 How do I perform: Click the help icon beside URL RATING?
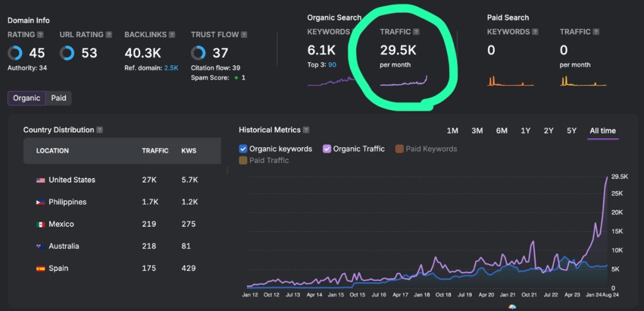(x=109, y=35)
